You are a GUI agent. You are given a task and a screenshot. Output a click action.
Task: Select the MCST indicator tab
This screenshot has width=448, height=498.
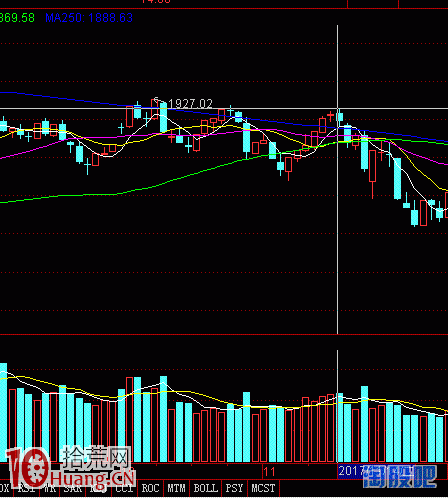pyautogui.click(x=263, y=488)
